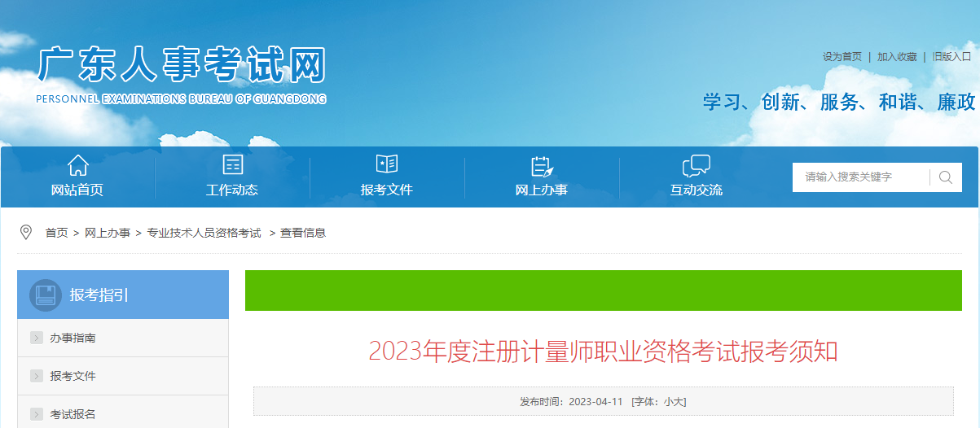Viewport: 980px width, 428px height.
Task: Click the list icon above 工作动态
Action: 232,165
